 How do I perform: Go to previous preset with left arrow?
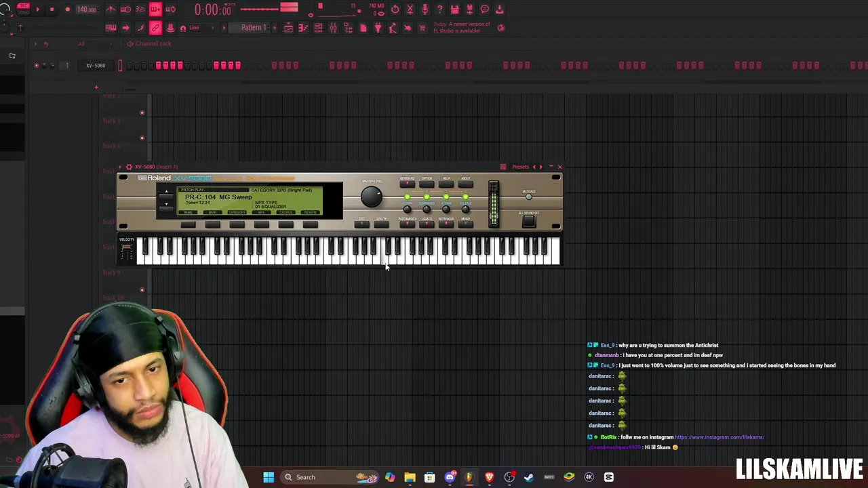[534, 167]
